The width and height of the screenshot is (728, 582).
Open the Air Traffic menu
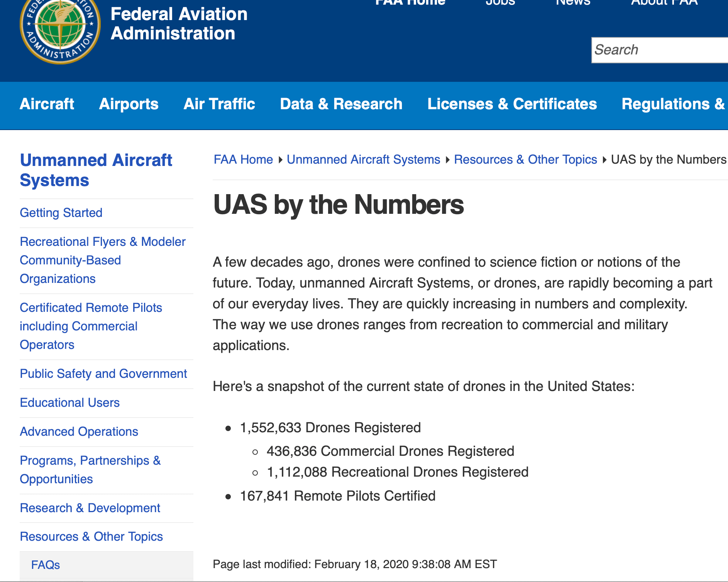point(219,104)
